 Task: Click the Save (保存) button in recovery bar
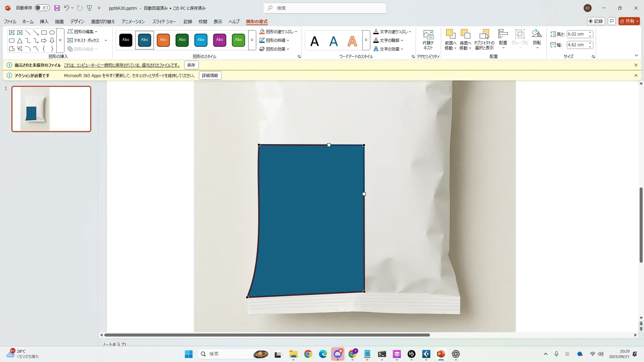[x=191, y=65]
